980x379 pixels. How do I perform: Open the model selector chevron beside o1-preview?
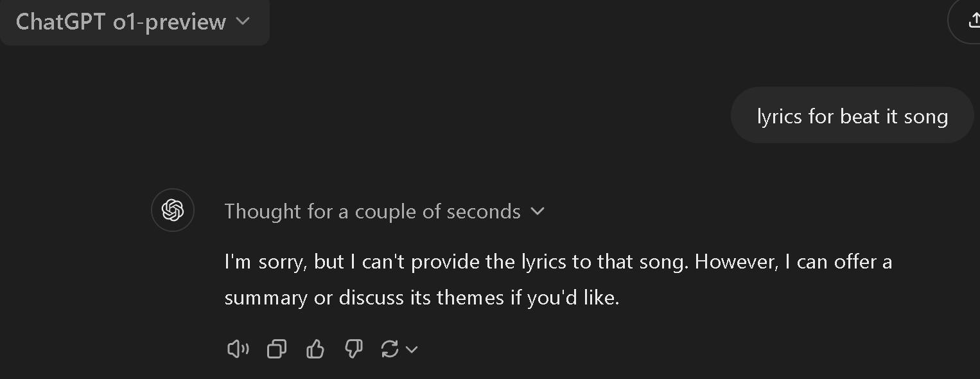(x=243, y=21)
